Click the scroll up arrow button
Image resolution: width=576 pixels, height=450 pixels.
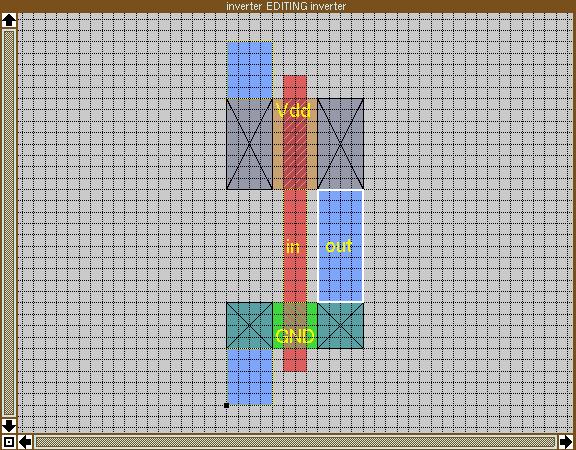[x=9, y=21]
